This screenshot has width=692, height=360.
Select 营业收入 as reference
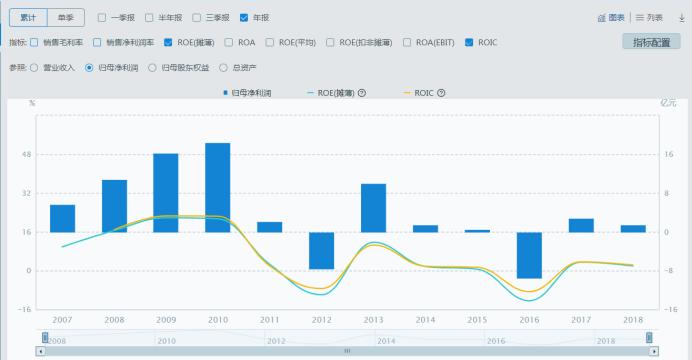pos(34,68)
